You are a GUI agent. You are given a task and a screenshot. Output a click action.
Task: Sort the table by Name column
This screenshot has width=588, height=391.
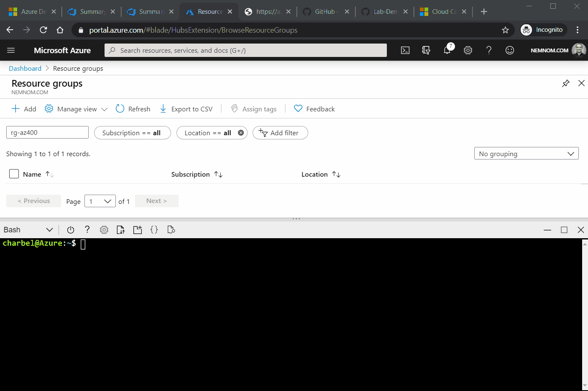point(38,174)
